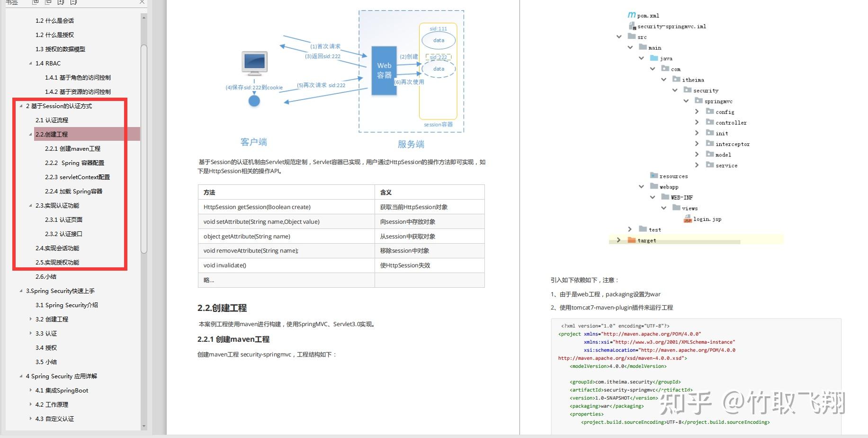Collapse the 2.3.实现认证功能 bookmark node
Image resolution: width=868 pixels, height=438 pixels.
[31, 206]
